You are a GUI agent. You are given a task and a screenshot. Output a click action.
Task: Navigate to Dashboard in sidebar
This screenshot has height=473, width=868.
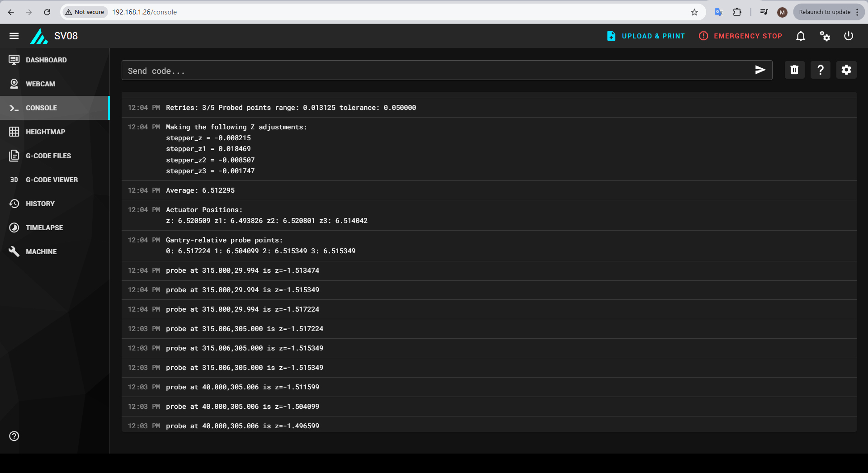(46, 60)
